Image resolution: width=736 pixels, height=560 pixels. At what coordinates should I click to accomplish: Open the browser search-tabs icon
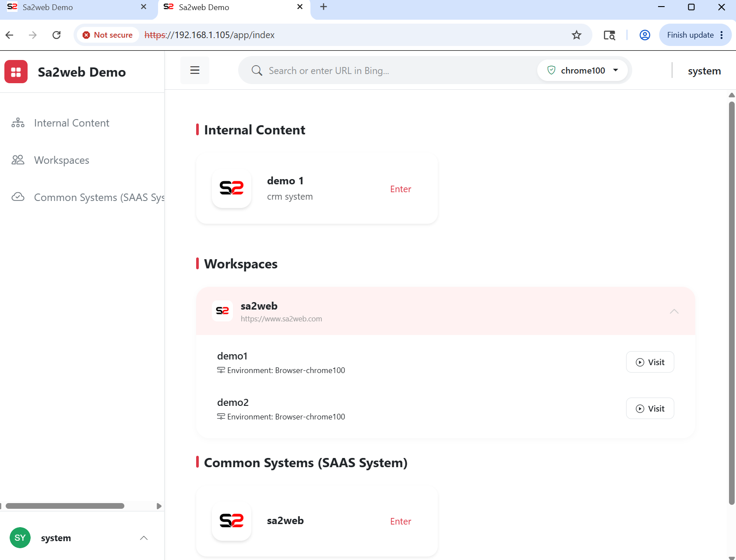coord(609,35)
